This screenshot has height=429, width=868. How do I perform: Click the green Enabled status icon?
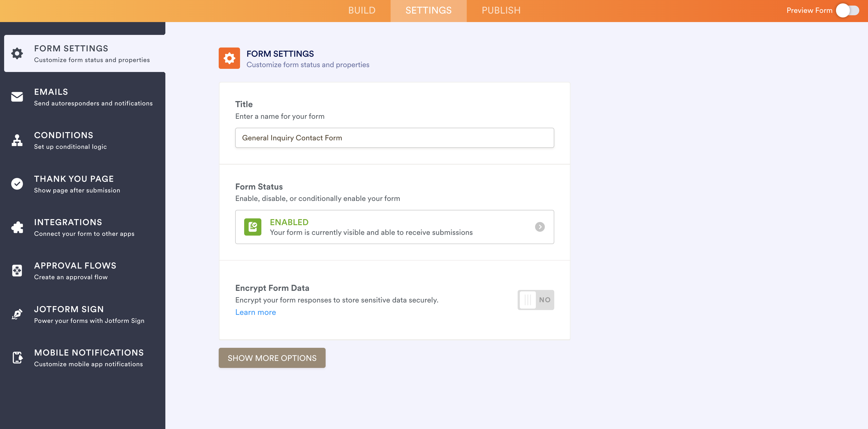point(253,227)
